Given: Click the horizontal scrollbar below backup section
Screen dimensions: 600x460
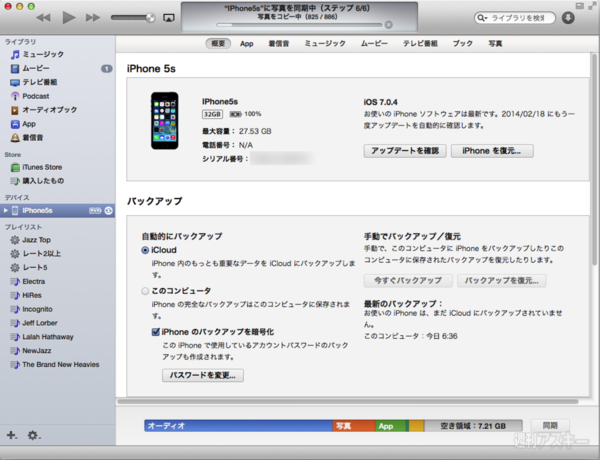Looking at the screenshot, I should pyautogui.click(x=348, y=401).
